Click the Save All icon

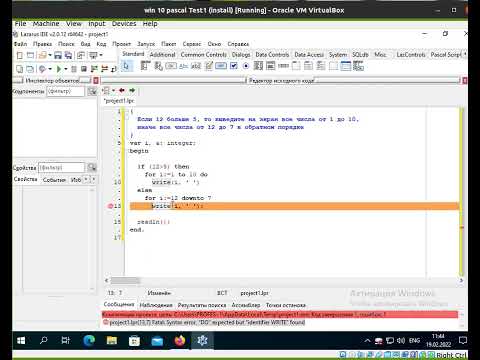[x=68, y=55]
